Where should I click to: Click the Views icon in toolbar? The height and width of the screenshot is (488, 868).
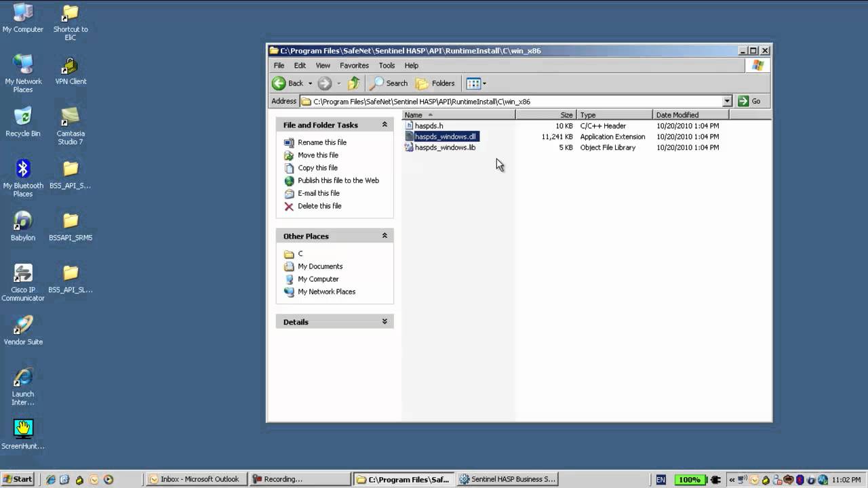(x=473, y=83)
